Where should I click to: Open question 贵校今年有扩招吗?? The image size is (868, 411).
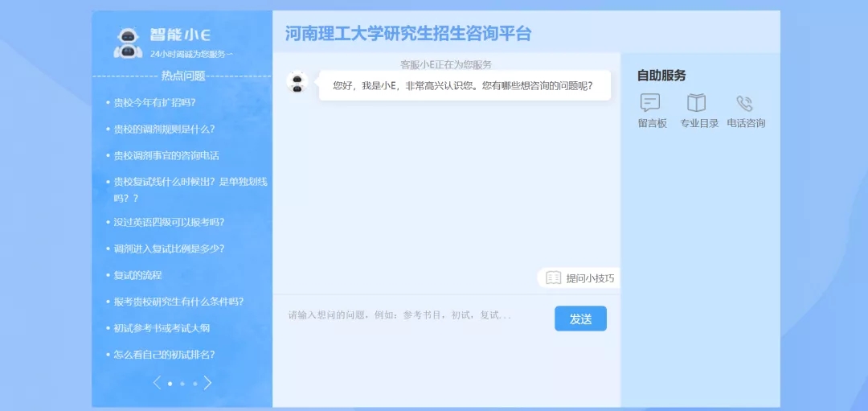154,102
